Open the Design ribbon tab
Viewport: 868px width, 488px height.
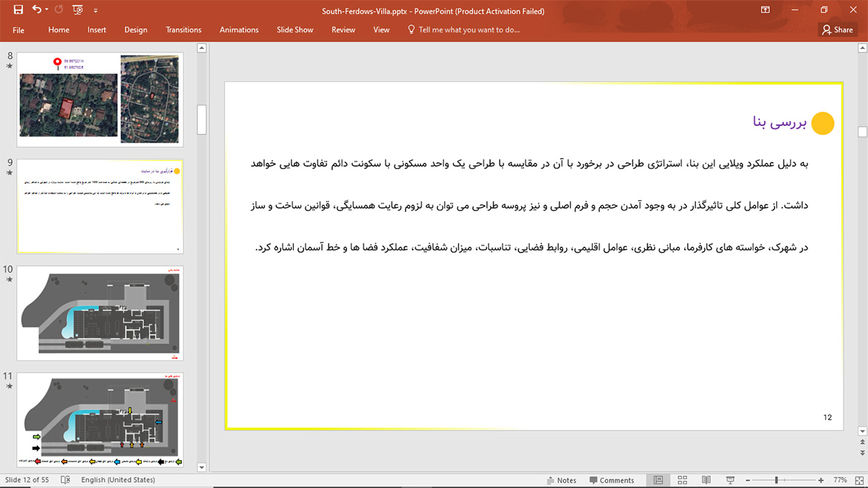coord(136,30)
